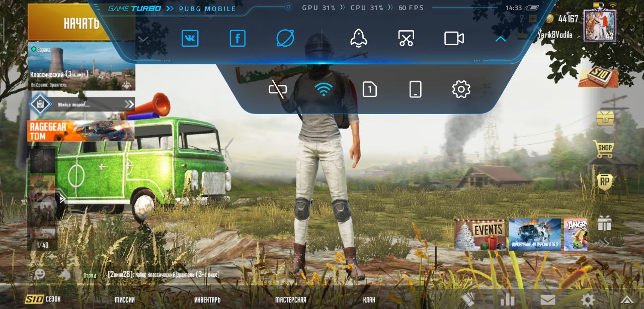Toggle the crossed-out screen cast icon
The height and width of the screenshot is (309, 644).
pos(278,89)
